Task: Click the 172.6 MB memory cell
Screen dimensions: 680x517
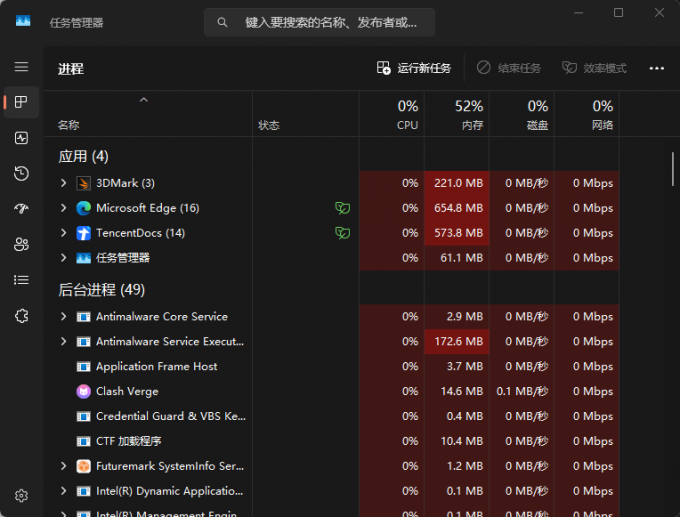Action: (x=457, y=342)
